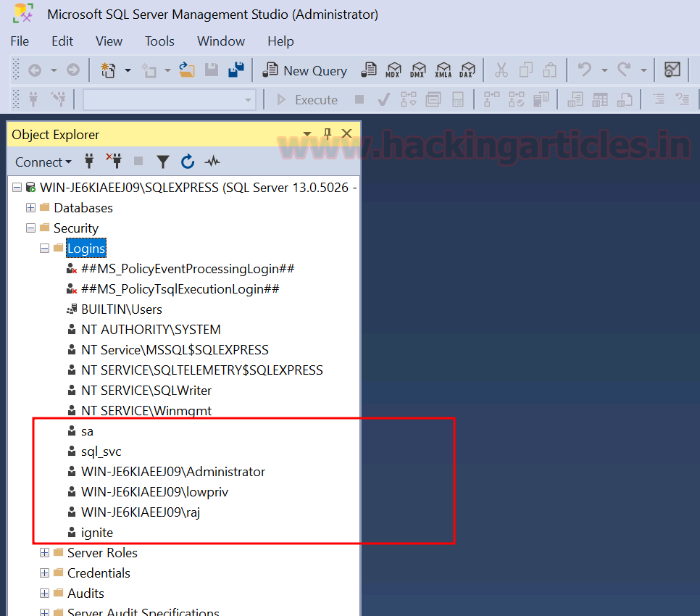Select the NT AUTHORITY\SYSTEM login
Screen dimensions: 700x616
[x=151, y=330]
